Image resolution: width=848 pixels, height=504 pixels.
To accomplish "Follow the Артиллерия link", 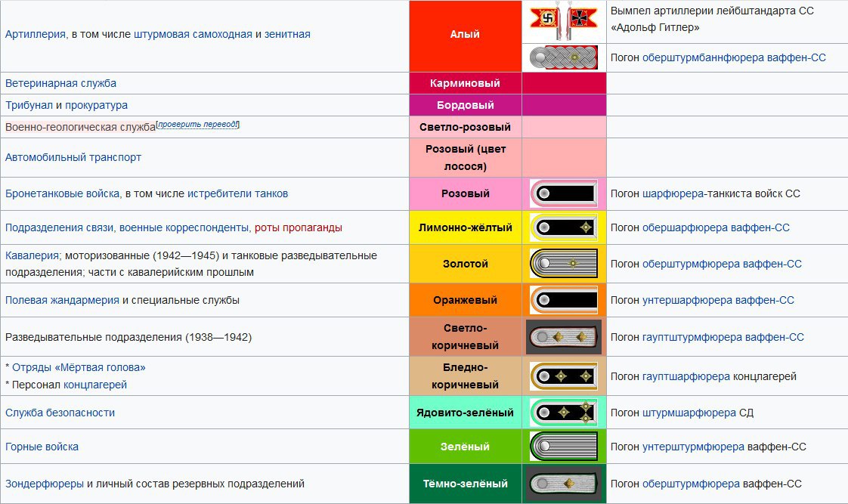I will click(36, 34).
